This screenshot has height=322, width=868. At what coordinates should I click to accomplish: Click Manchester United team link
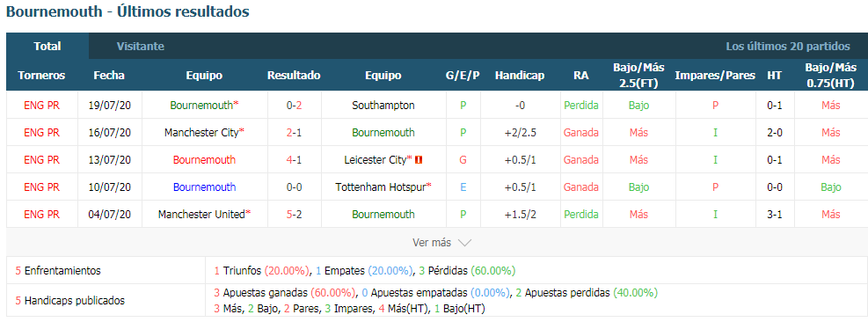[201, 215]
